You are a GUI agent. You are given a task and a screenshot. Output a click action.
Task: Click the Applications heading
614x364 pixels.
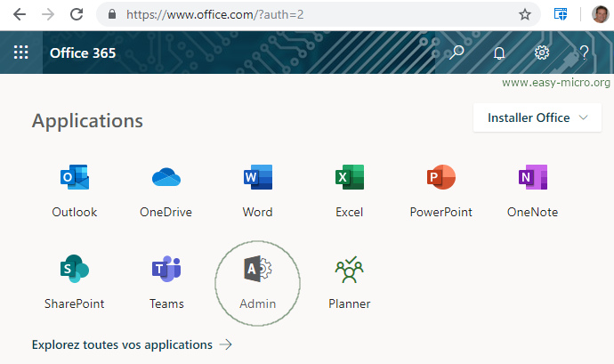click(87, 121)
